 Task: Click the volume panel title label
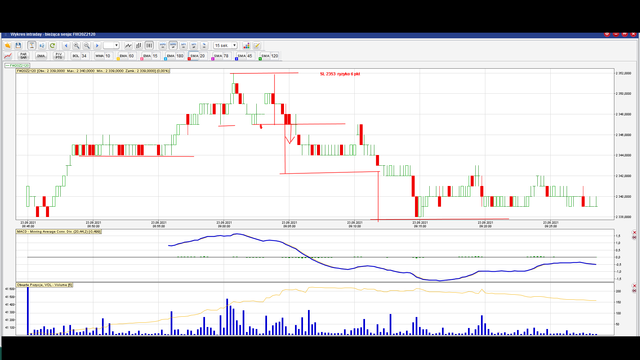[44, 284]
